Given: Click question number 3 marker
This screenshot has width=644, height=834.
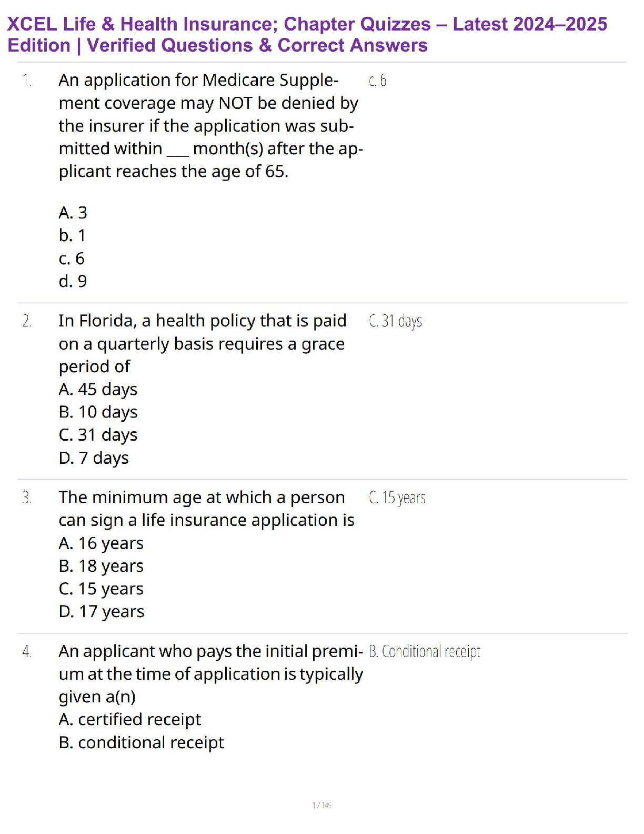Looking at the screenshot, I should [x=27, y=497].
